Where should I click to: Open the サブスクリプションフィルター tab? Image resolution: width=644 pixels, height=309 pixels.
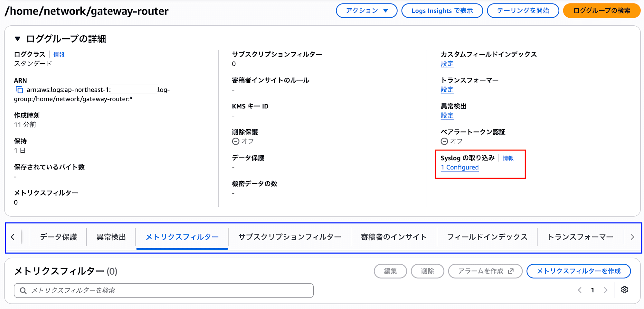[290, 237]
